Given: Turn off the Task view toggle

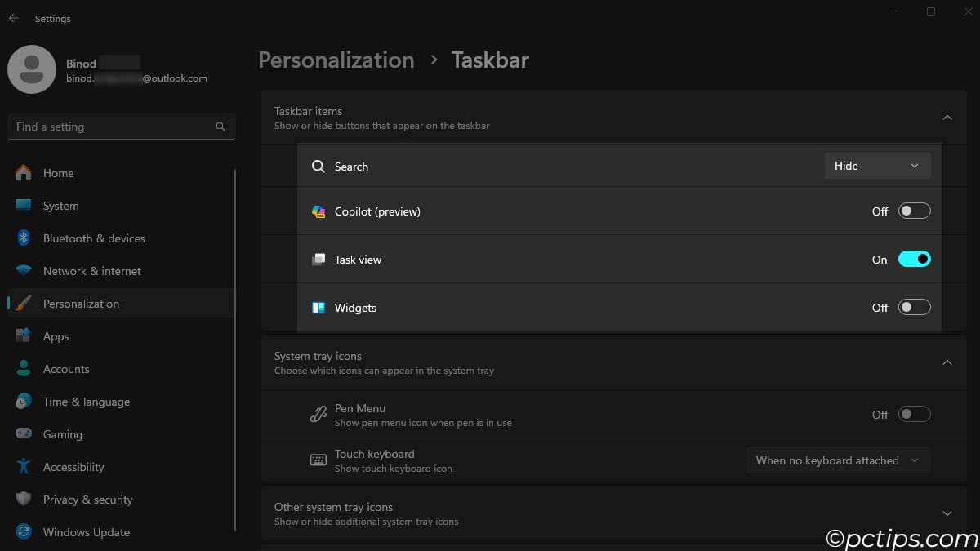Looking at the screenshot, I should [x=914, y=260].
